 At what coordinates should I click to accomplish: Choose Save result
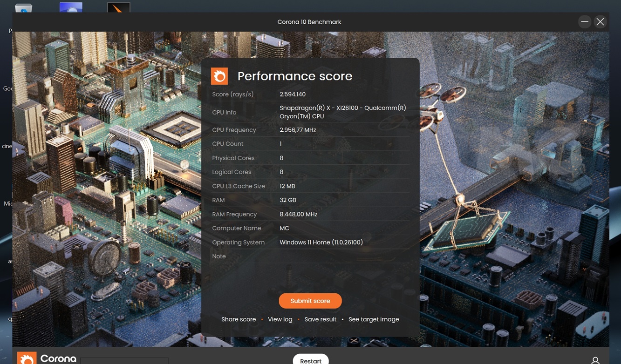320,319
